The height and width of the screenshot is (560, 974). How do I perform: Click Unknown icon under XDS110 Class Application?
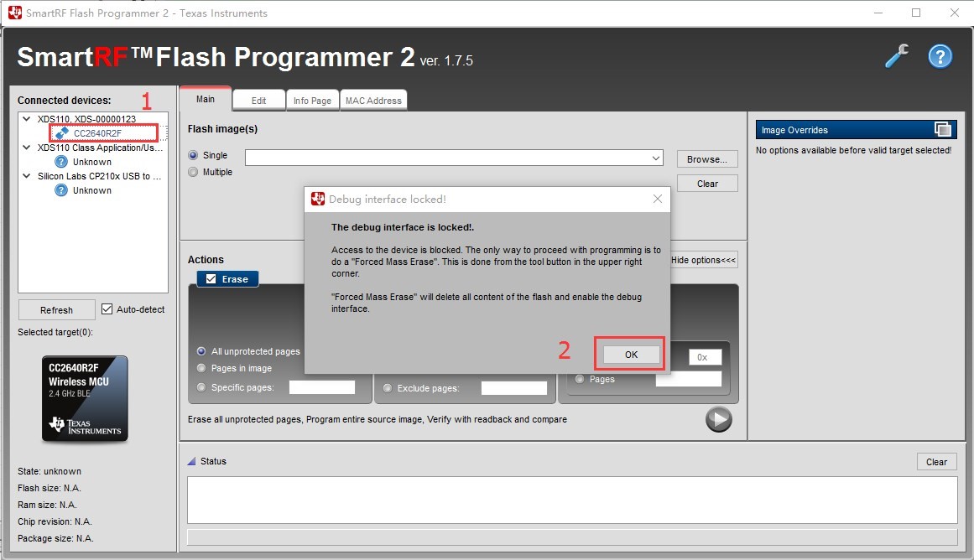[x=61, y=162]
